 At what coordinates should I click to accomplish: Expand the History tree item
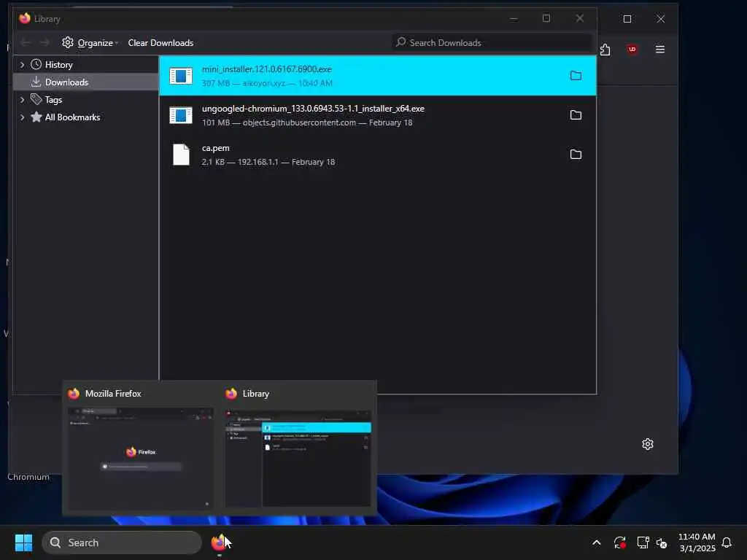coord(22,65)
